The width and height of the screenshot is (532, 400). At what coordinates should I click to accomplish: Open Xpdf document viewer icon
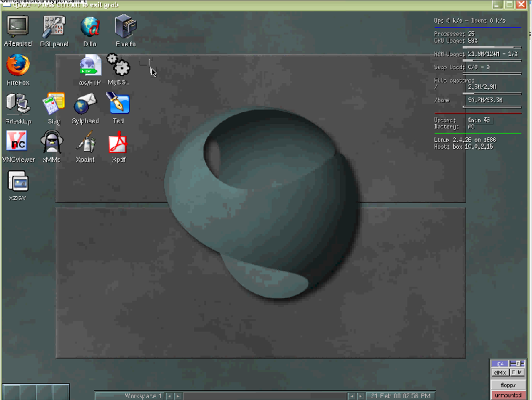click(x=118, y=142)
